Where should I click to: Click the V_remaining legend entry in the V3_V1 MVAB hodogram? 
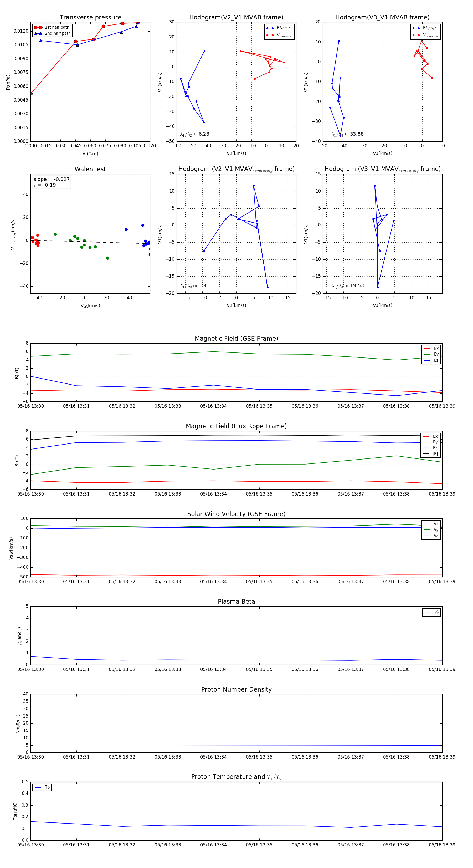coord(425,35)
